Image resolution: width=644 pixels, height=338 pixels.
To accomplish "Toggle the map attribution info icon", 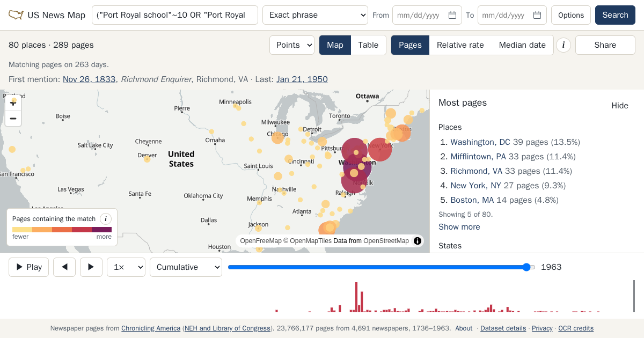I will click(418, 241).
